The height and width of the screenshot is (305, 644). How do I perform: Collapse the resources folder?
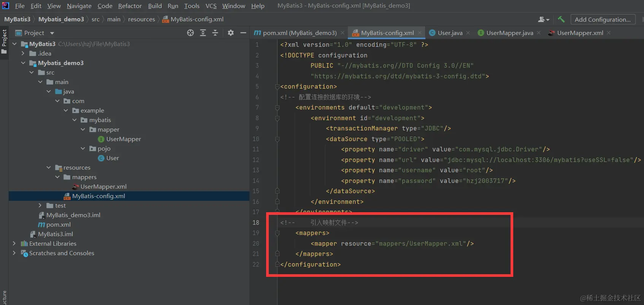pyautogui.click(x=49, y=168)
